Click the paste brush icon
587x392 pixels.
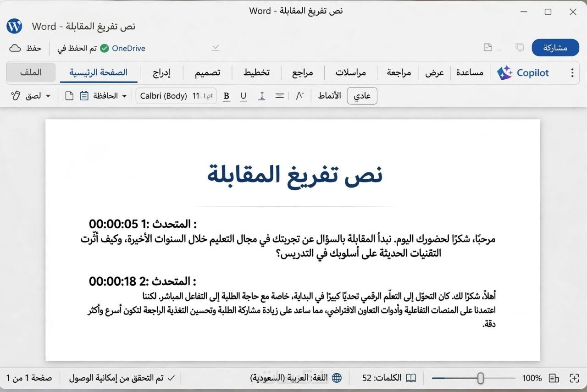[x=16, y=96]
